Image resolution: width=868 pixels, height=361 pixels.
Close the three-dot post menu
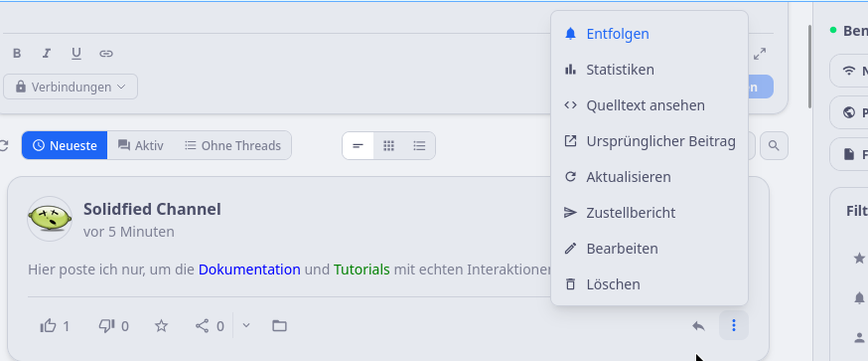pos(734,325)
